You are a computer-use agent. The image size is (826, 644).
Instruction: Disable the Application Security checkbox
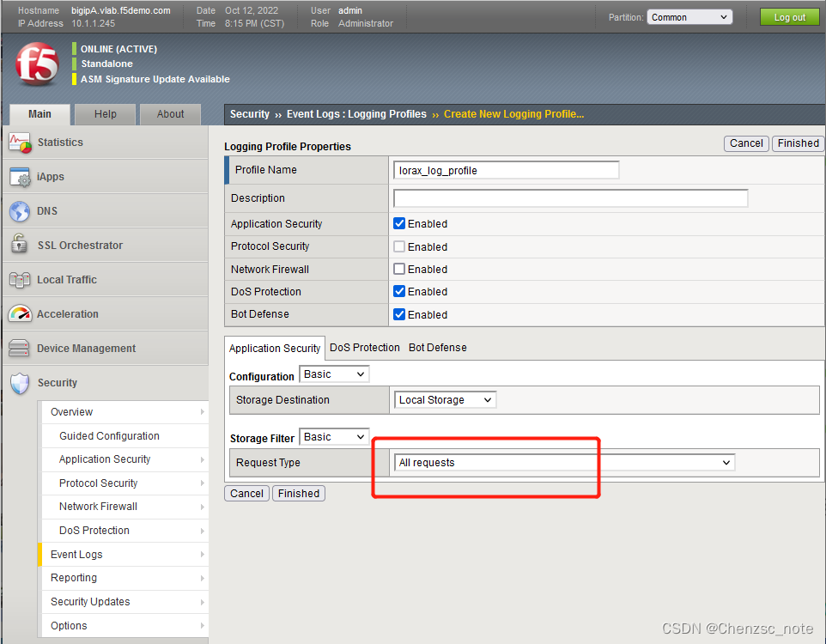(398, 223)
